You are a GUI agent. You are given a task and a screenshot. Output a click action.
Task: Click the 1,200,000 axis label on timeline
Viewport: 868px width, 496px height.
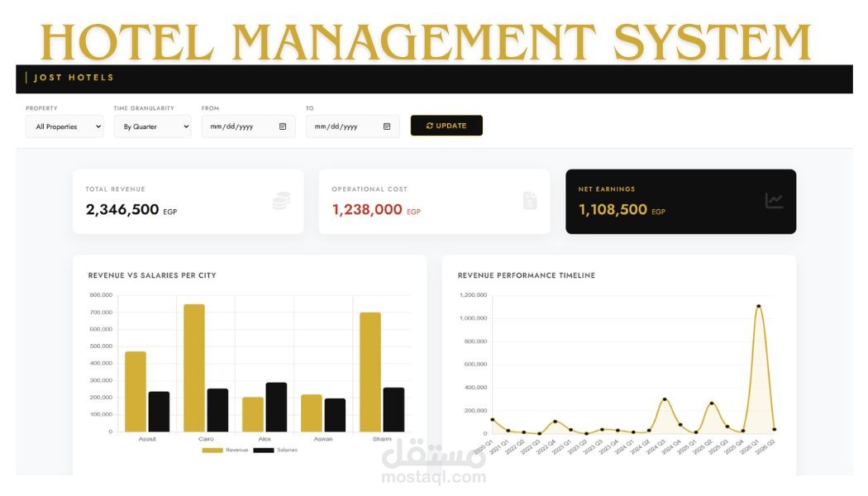(474, 295)
